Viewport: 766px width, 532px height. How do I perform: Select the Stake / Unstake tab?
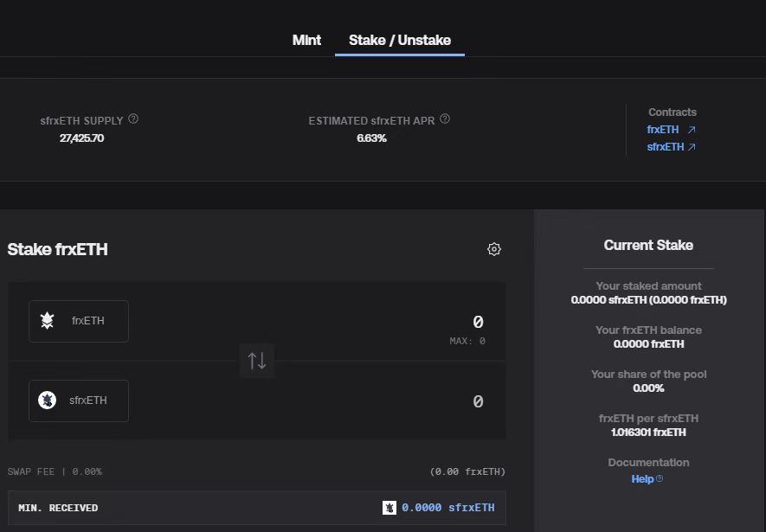399,40
